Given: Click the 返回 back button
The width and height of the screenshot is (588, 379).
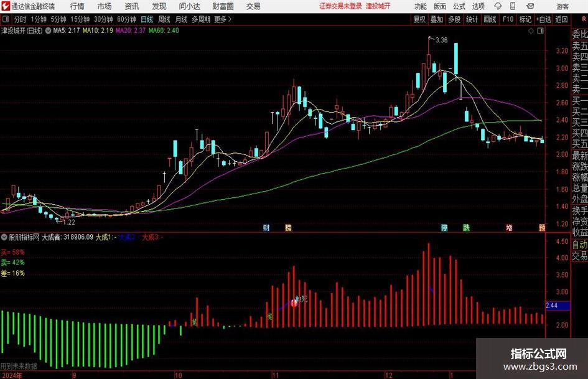Looking at the screenshot, I should tap(561, 19).
